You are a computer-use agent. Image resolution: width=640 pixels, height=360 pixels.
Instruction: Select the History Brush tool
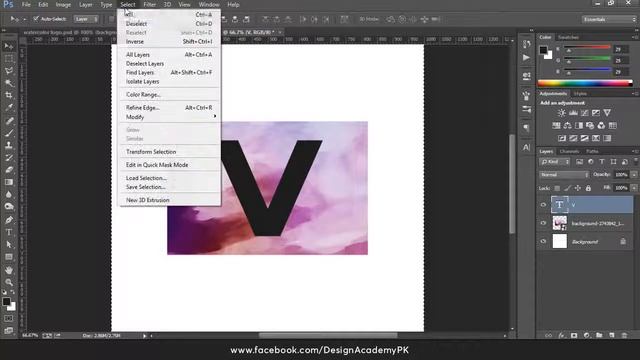pos(9,158)
